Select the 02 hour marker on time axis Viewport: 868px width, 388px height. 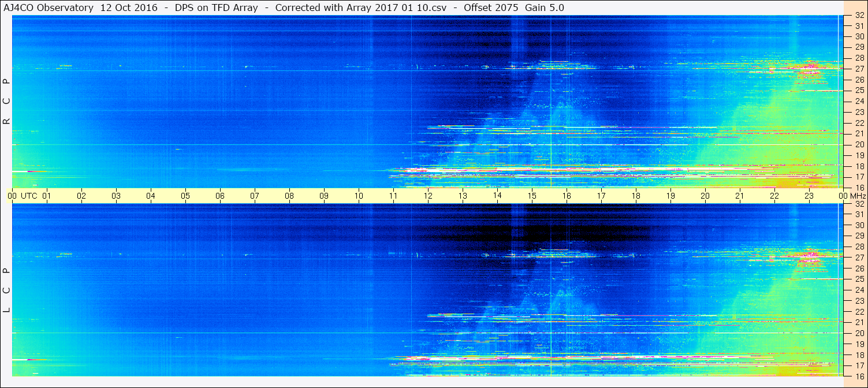81,196
